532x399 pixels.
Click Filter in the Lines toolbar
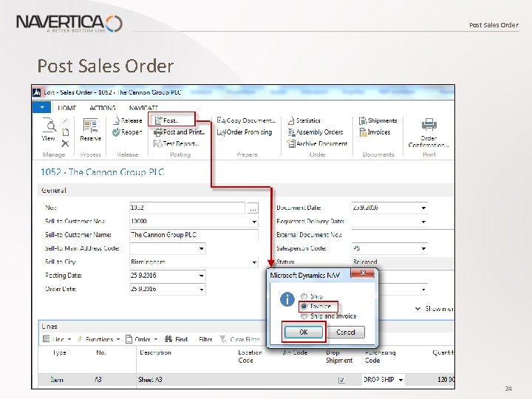(205, 339)
